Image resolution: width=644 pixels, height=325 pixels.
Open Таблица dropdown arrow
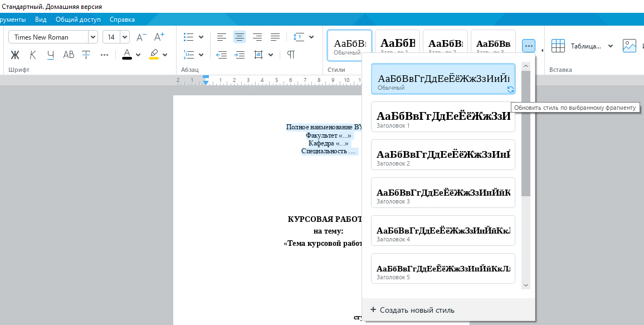[x=611, y=46]
